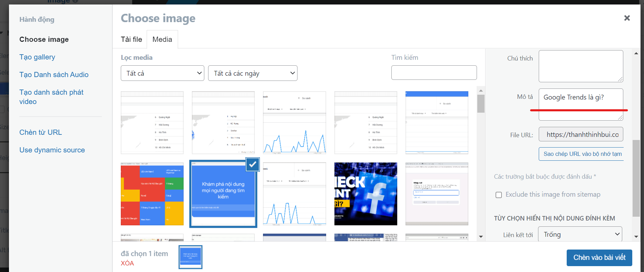Open the 'Tất cả các ngày' date filter
The image size is (644, 272).
253,73
